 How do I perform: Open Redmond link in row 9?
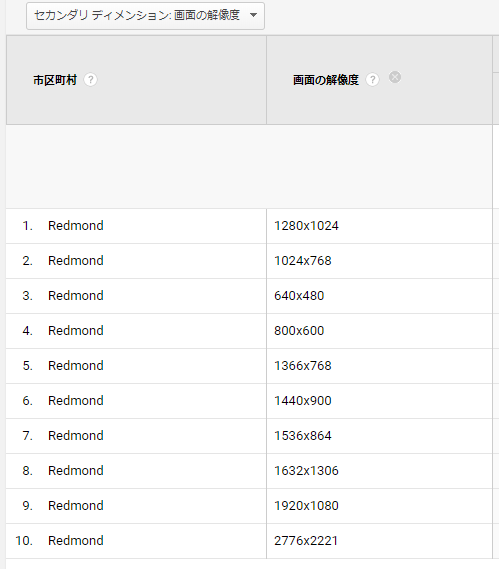(x=76, y=505)
